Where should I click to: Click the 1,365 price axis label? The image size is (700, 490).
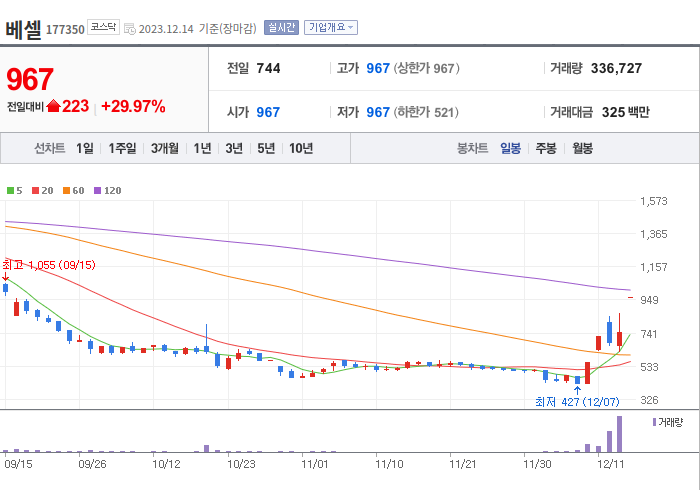(654, 234)
